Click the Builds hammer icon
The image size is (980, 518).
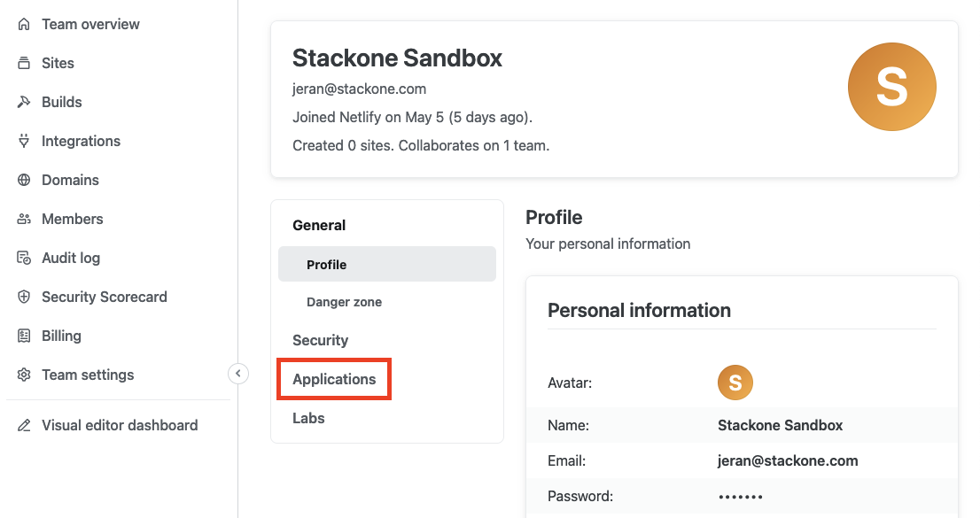(x=24, y=103)
